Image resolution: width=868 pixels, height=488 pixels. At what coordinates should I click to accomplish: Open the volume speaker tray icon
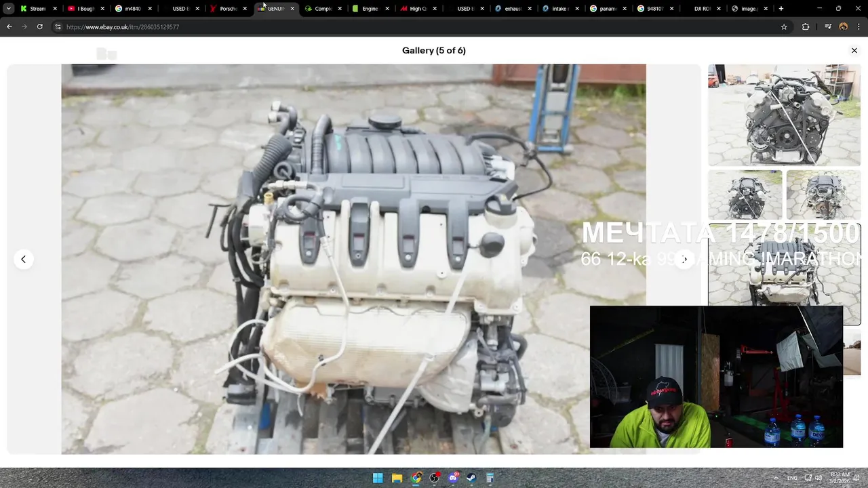pos(818,478)
